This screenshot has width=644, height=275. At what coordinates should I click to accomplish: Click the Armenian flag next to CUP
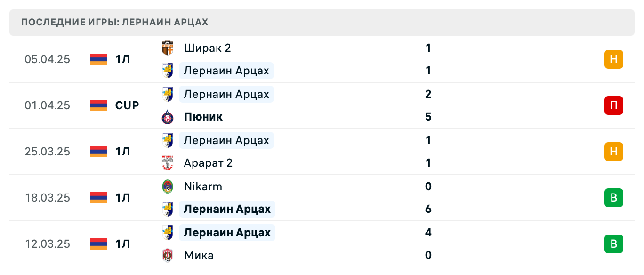[97, 105]
